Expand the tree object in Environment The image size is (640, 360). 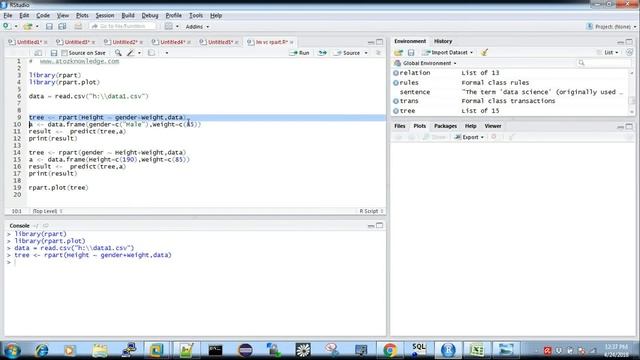[x=396, y=111]
